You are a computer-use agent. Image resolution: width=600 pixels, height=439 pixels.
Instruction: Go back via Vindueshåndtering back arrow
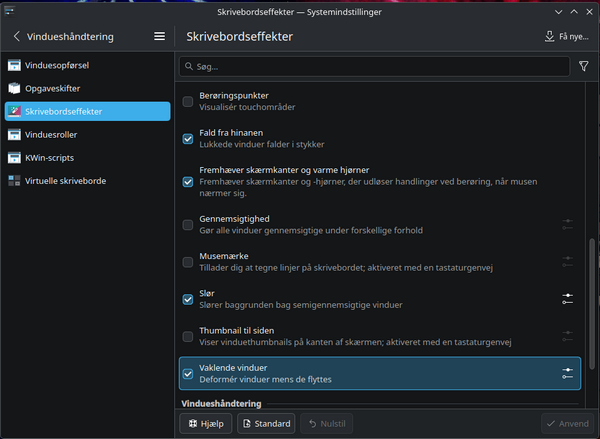pos(17,36)
